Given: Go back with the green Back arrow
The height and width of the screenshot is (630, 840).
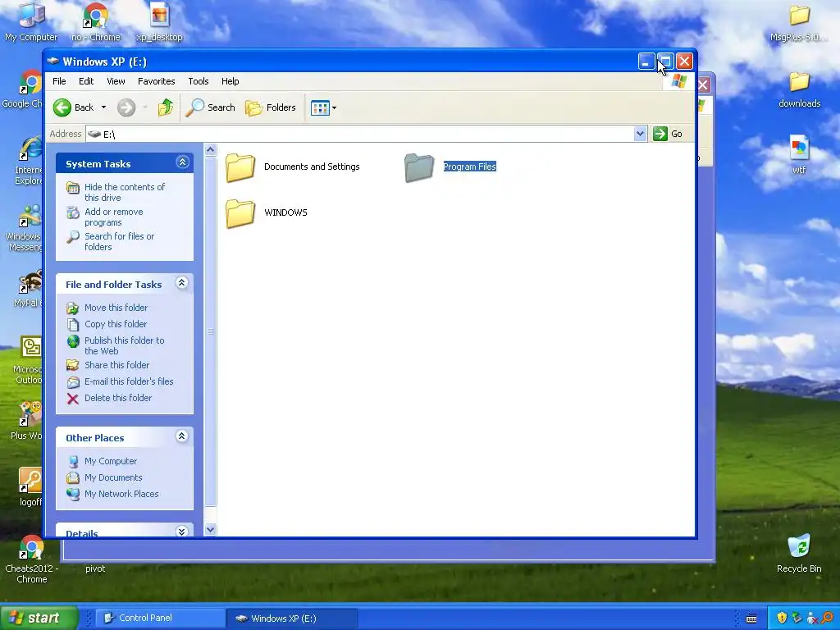Looking at the screenshot, I should [62, 107].
